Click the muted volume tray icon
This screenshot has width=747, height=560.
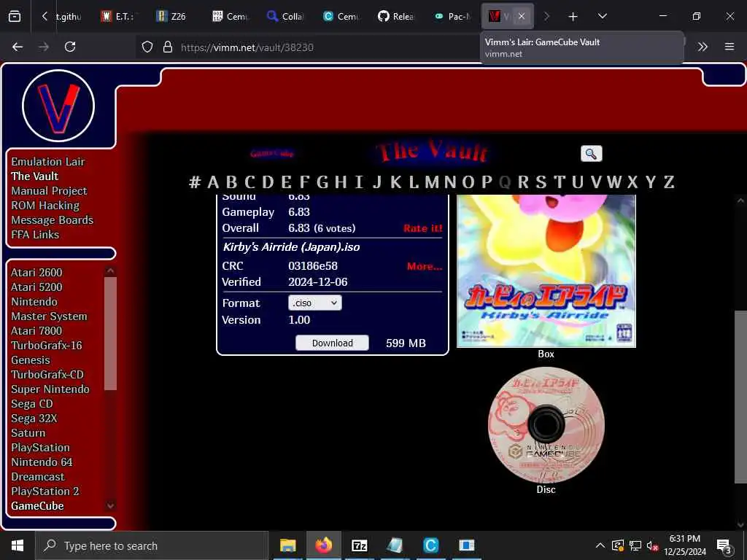click(652, 545)
